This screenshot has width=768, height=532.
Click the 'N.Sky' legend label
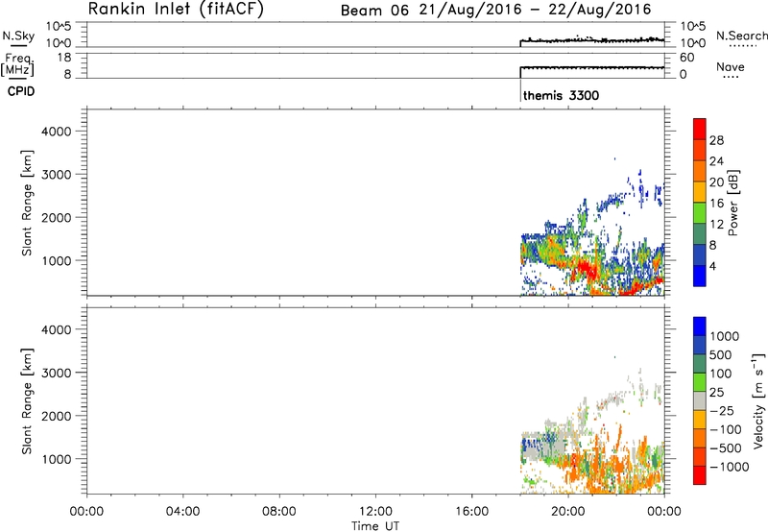pyautogui.click(x=18, y=36)
